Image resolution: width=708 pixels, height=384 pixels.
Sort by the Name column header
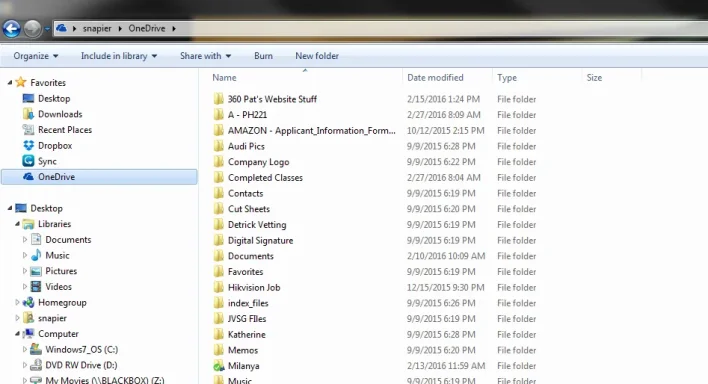(224, 78)
